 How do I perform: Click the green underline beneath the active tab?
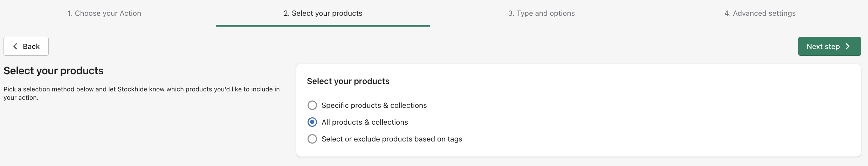tap(323, 26)
